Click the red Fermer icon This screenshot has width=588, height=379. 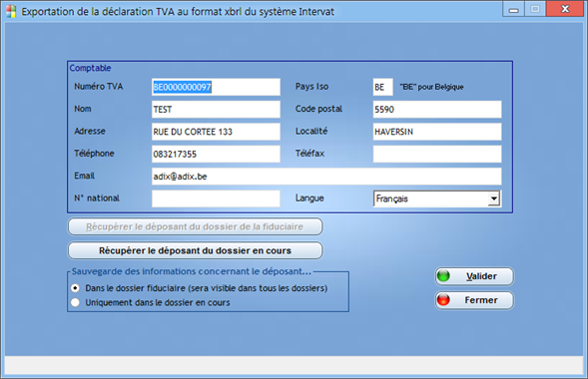tap(443, 299)
